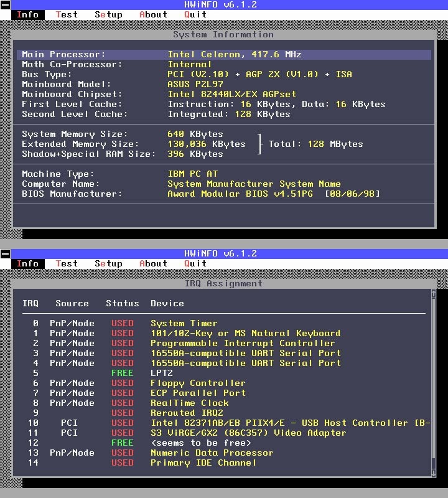Select the highlighted Main Processor row

[224, 55]
